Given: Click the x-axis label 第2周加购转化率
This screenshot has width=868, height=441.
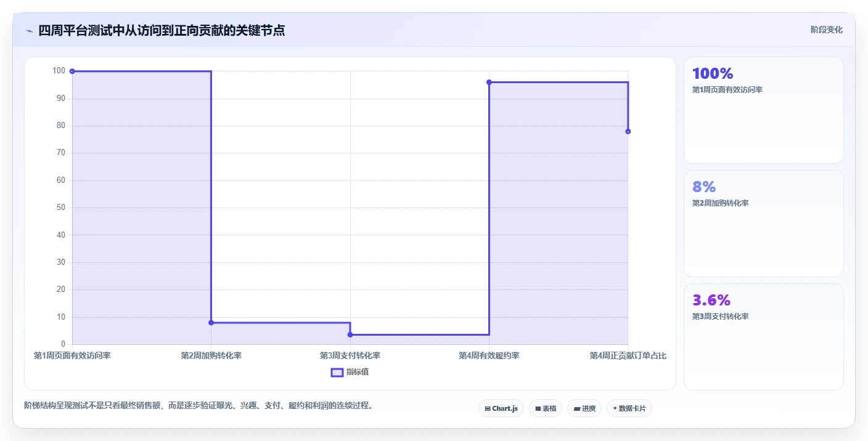Looking at the screenshot, I should 211,356.
